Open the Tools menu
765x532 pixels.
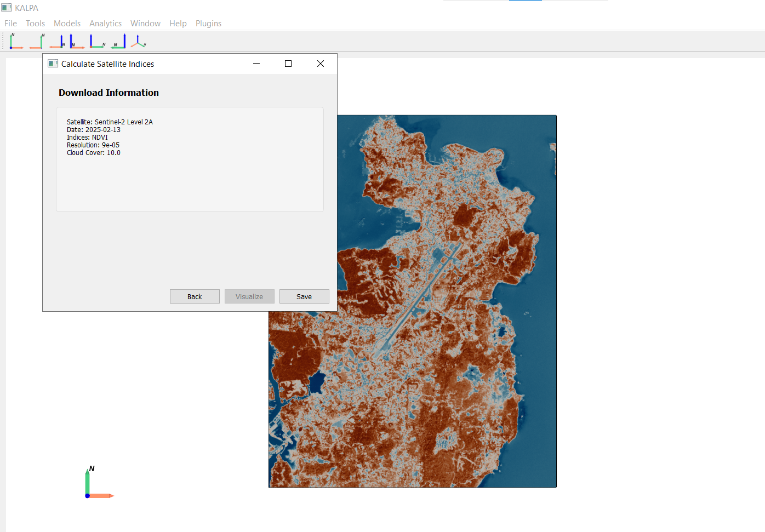point(35,24)
